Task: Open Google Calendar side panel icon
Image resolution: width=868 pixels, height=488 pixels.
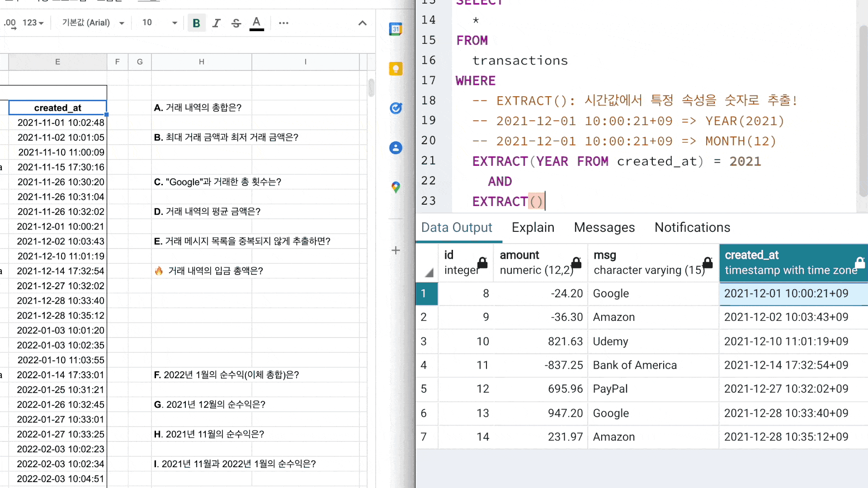Action: pyautogui.click(x=396, y=29)
